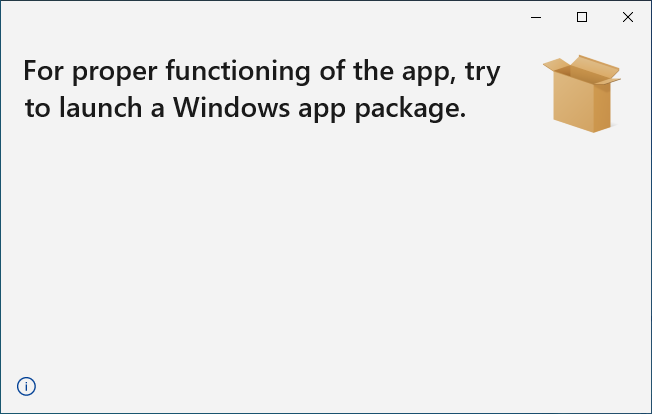652x414 pixels.
Task: Click the X button in title bar
Action: [x=628, y=17]
